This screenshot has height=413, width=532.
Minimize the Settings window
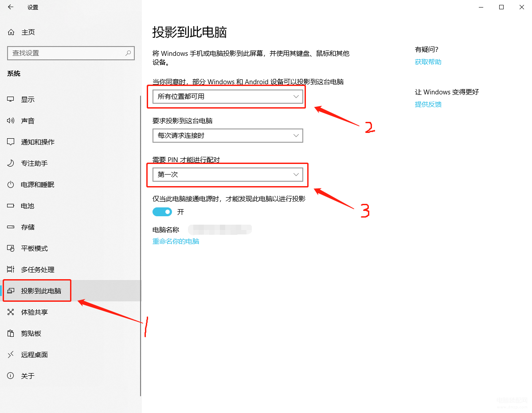coord(481,7)
